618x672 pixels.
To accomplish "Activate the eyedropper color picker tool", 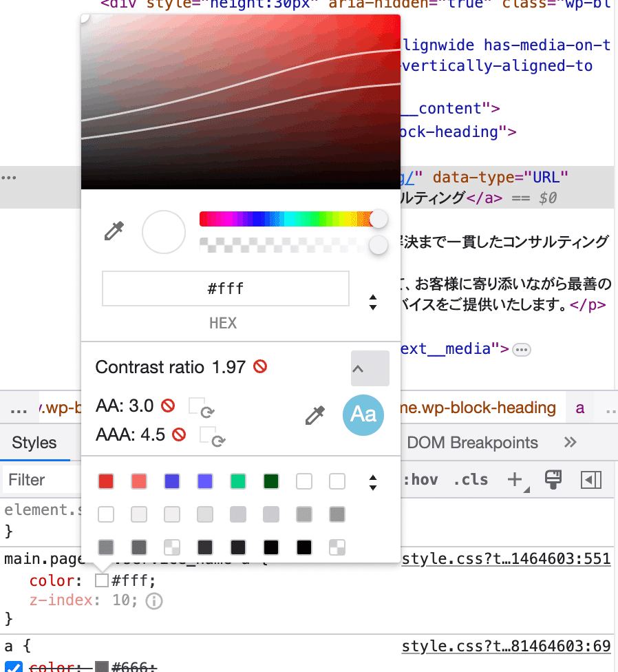I will pos(114,231).
